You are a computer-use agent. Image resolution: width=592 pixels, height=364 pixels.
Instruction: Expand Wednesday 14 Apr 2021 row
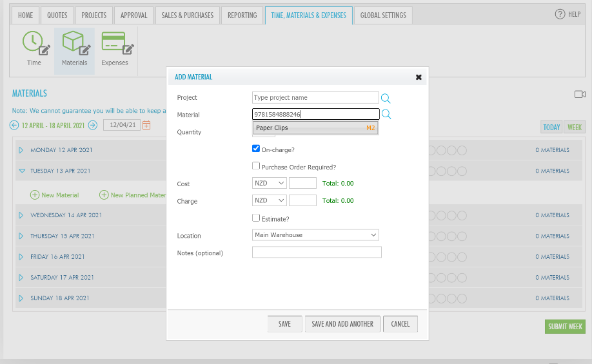tap(21, 215)
